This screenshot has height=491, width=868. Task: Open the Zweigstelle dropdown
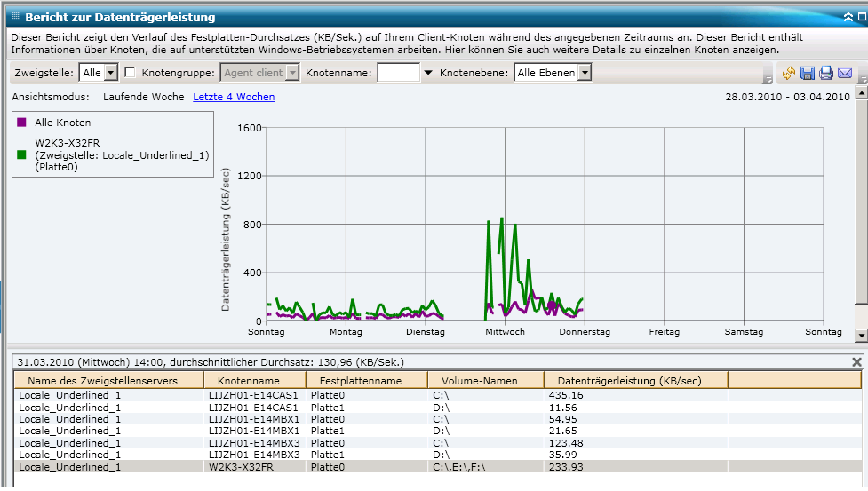click(x=111, y=73)
